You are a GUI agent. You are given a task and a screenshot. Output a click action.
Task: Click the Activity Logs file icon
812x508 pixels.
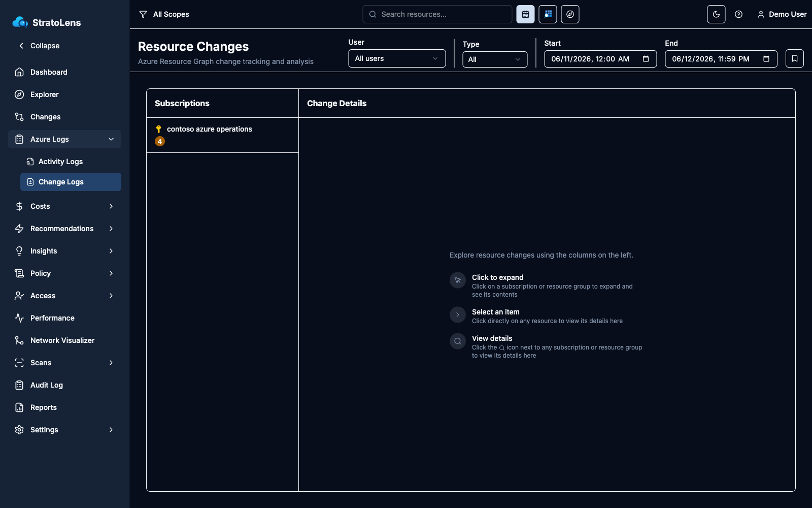(x=30, y=162)
